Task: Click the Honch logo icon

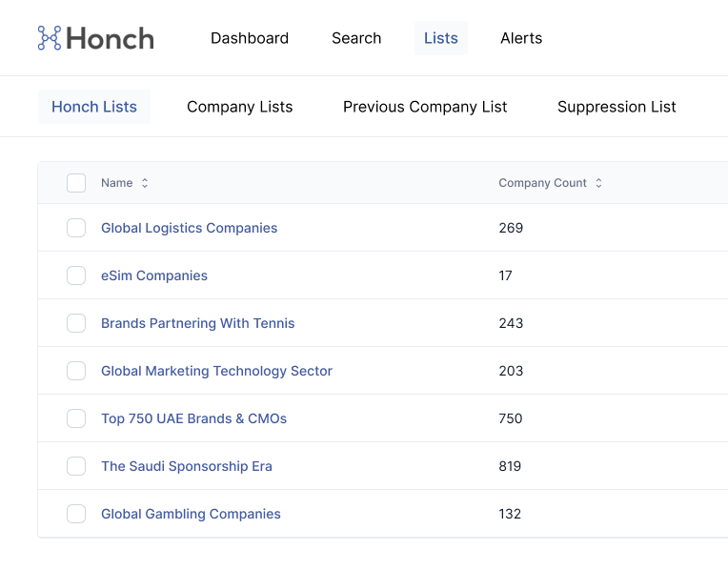Action: click(x=50, y=38)
